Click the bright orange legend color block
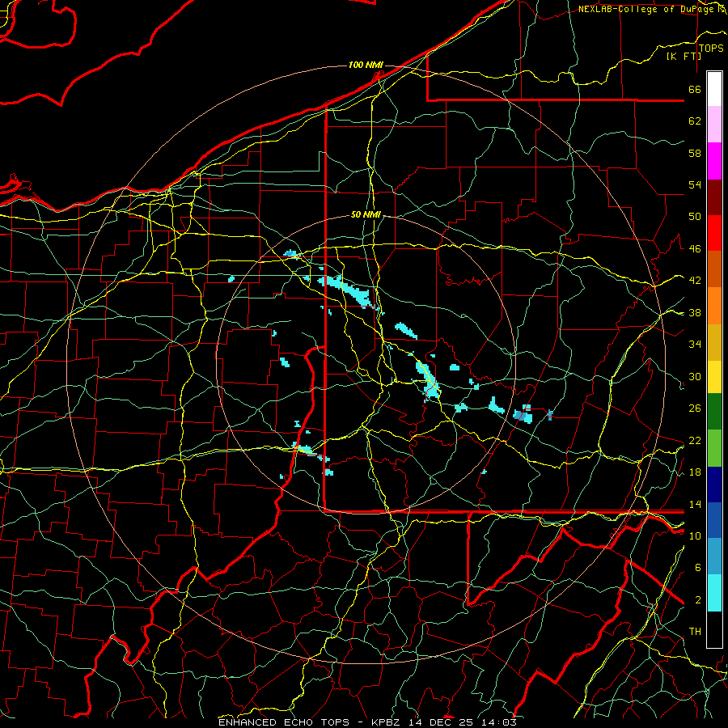 (x=714, y=306)
